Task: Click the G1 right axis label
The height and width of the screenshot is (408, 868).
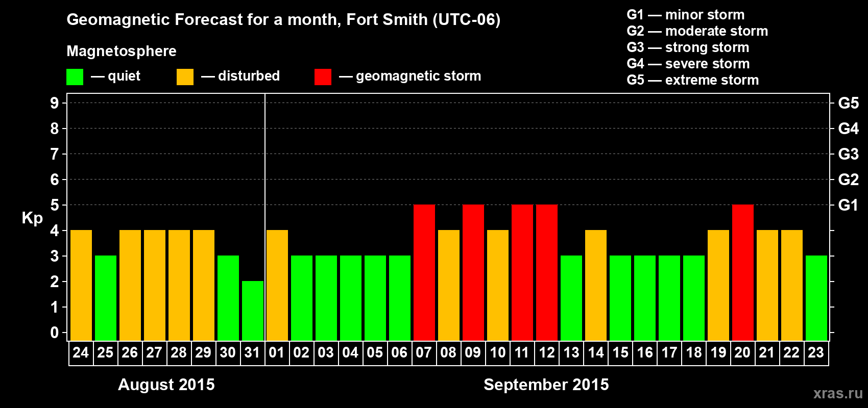Action: click(849, 205)
